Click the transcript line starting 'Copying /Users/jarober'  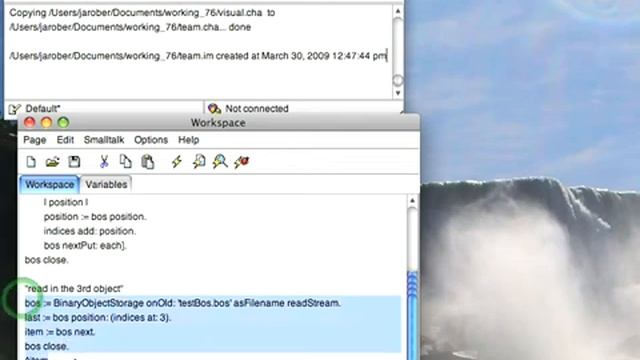tap(142, 13)
